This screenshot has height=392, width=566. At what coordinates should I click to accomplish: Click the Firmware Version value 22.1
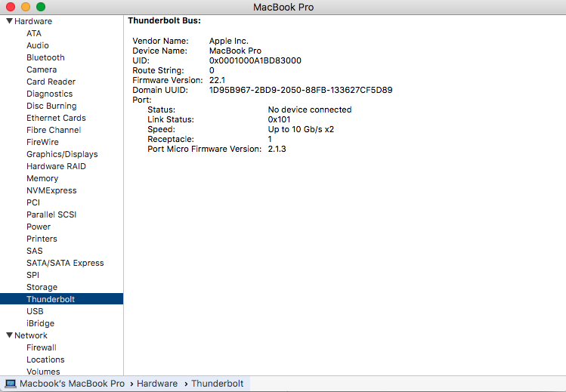pyautogui.click(x=217, y=80)
